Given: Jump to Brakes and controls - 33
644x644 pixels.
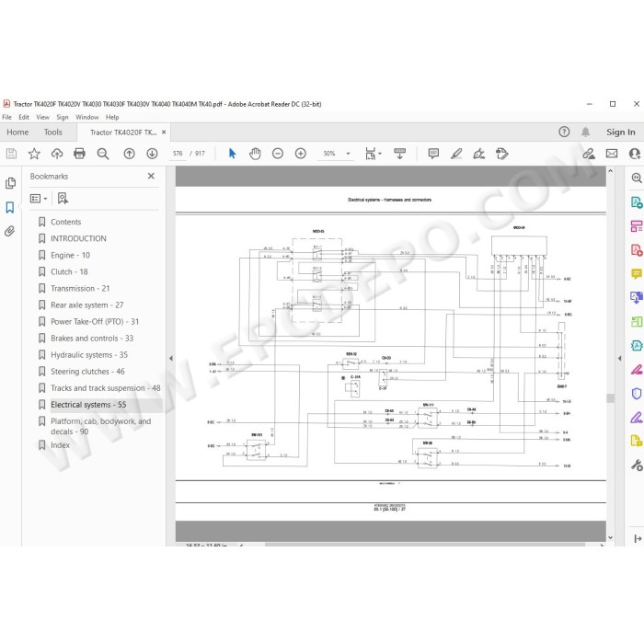Looking at the screenshot, I should click(x=92, y=339).
